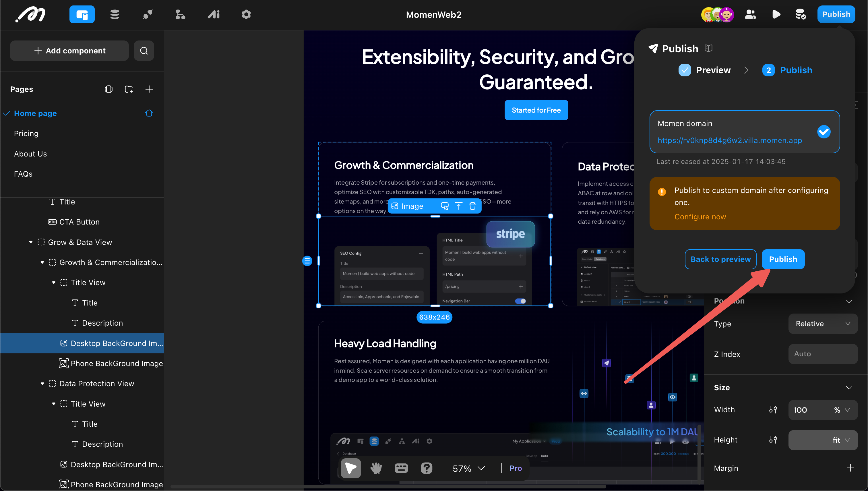The height and width of the screenshot is (491, 868).
Task: Open the collaborators people icon
Action: pos(750,15)
